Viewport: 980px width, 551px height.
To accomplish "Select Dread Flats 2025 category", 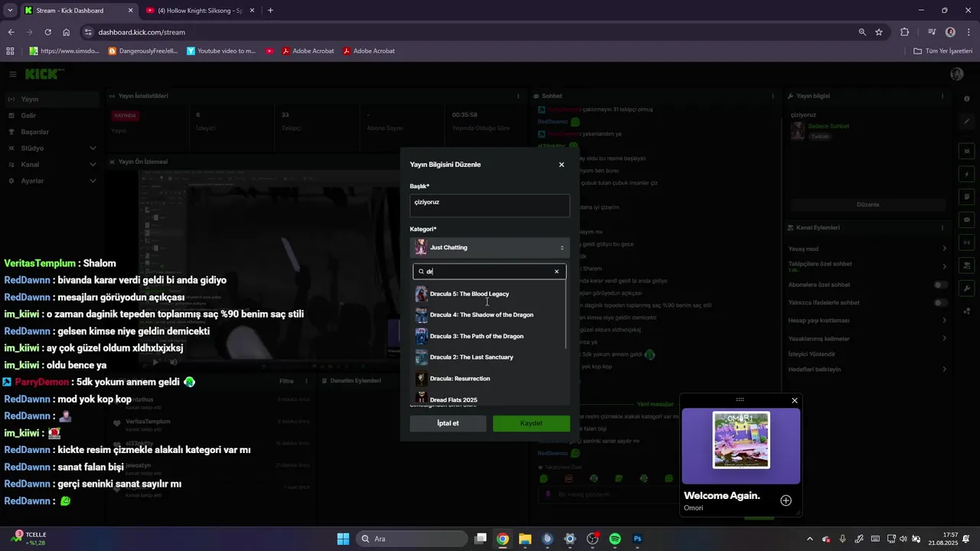I will 488,399.
